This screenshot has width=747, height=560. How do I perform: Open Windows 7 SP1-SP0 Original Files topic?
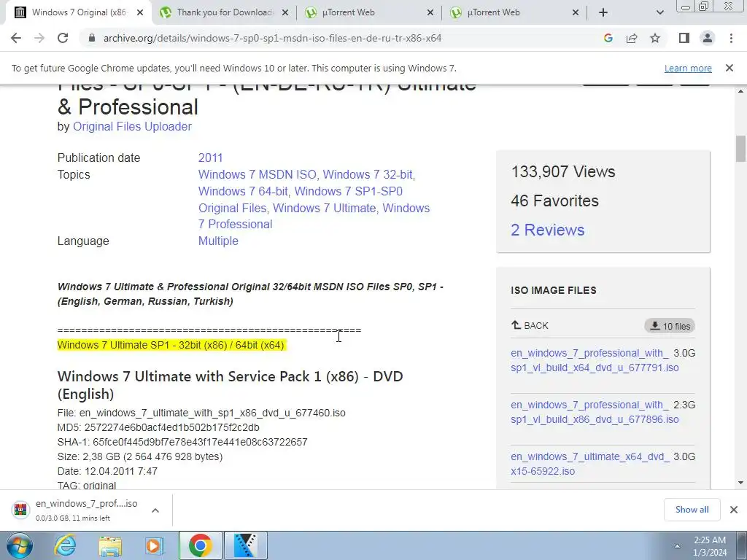(x=300, y=200)
